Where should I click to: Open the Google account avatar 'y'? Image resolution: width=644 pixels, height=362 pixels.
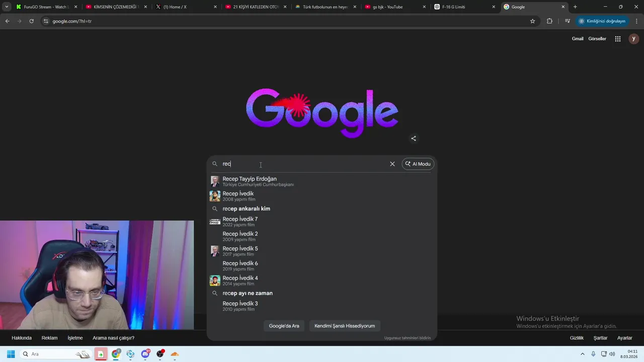pyautogui.click(x=633, y=39)
